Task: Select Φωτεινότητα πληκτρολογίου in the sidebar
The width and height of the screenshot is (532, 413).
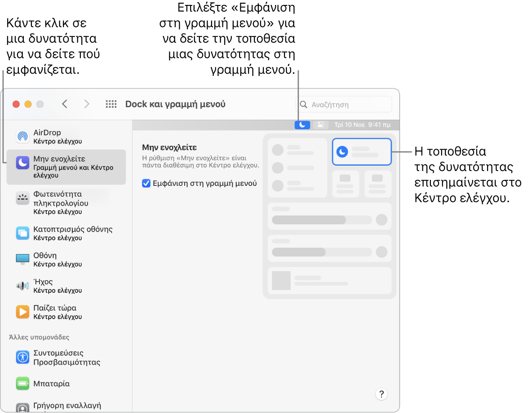Action: 66,202
